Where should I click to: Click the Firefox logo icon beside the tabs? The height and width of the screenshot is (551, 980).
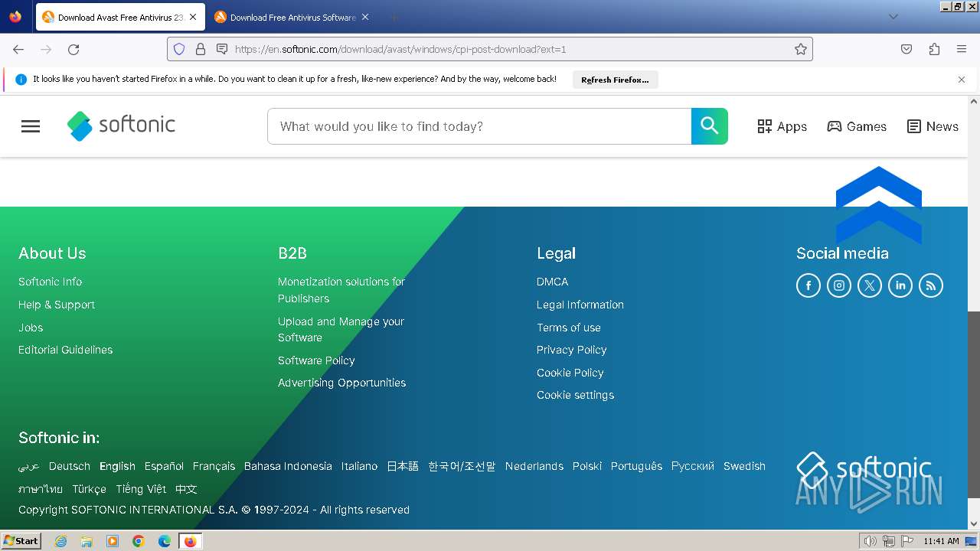pos(15,17)
